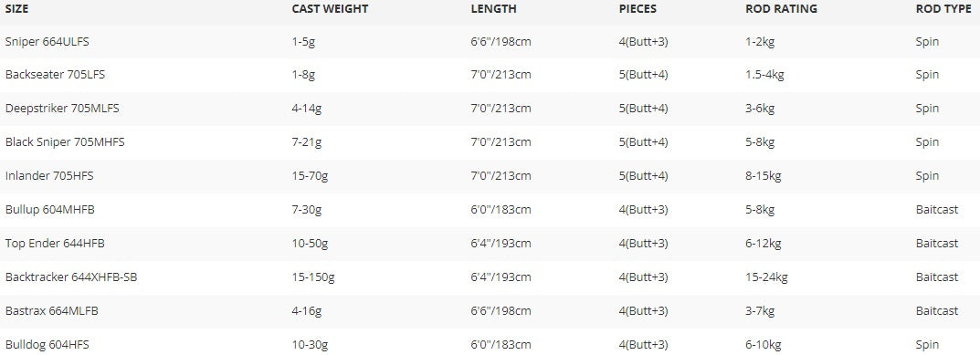Select the Bastrax 664MLFB row
Viewport: 980px width, 355px height.
point(490,311)
